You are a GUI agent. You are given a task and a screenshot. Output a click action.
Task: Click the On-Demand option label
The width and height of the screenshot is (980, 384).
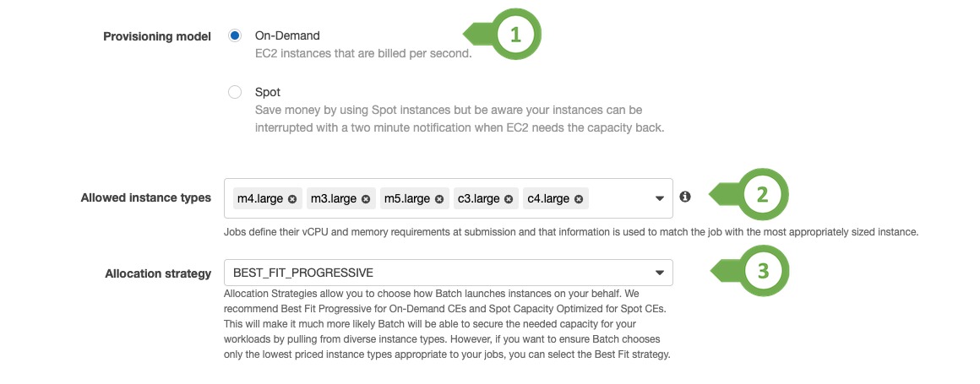[x=287, y=35]
